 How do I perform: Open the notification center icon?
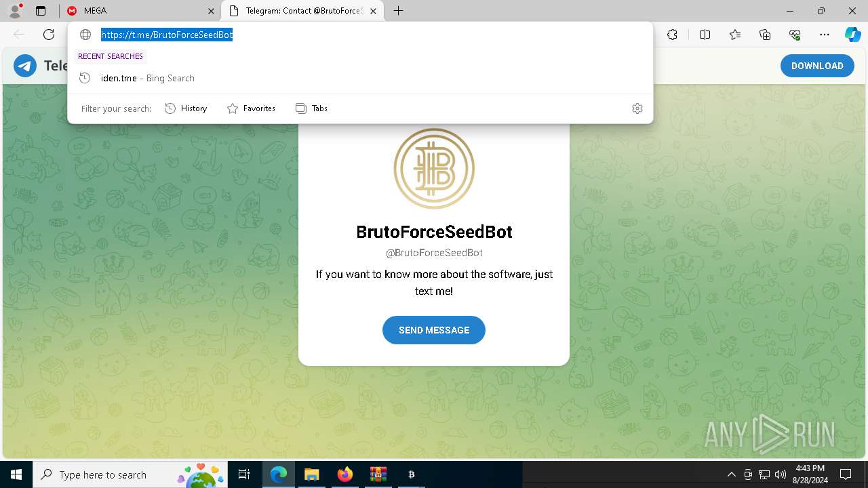coord(846,474)
